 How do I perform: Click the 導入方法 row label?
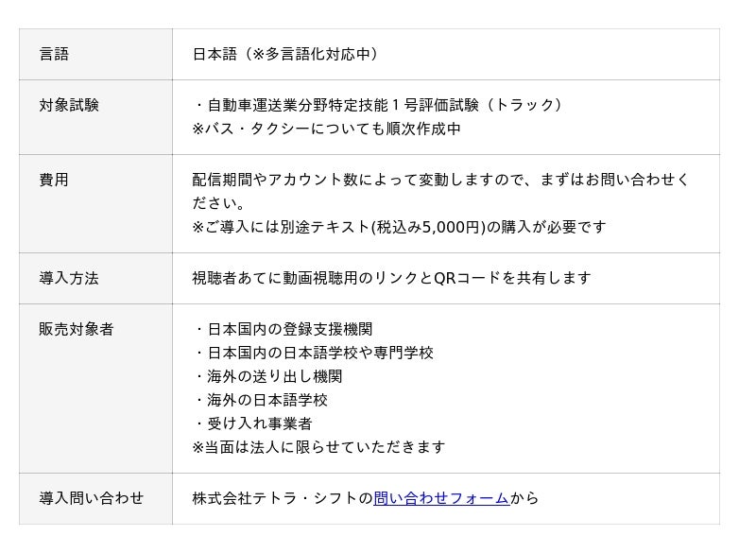(69, 278)
